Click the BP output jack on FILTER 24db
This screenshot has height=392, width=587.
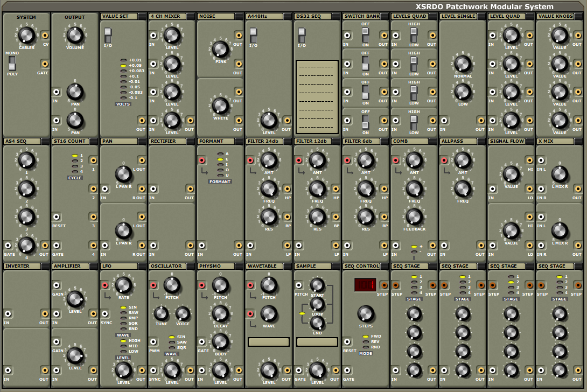[287, 217]
